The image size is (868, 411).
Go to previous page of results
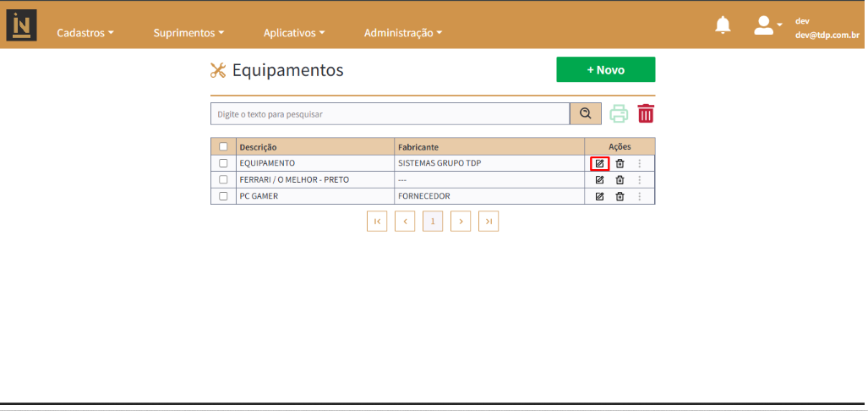405,221
